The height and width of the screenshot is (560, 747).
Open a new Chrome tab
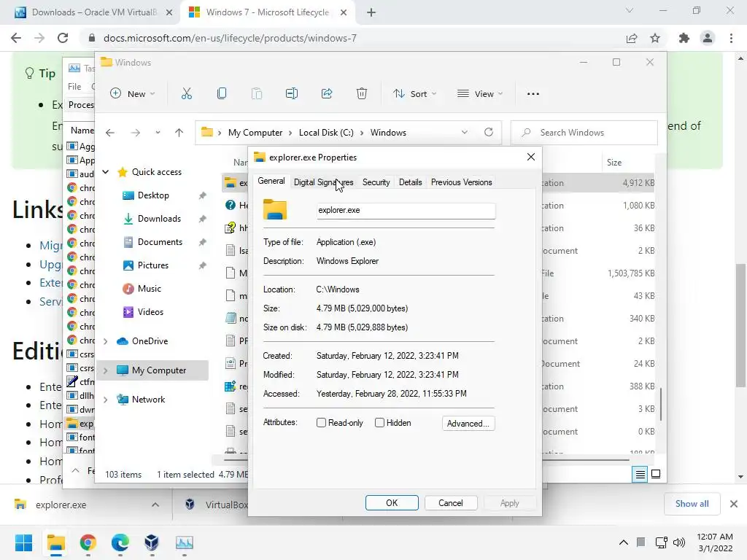(x=371, y=12)
